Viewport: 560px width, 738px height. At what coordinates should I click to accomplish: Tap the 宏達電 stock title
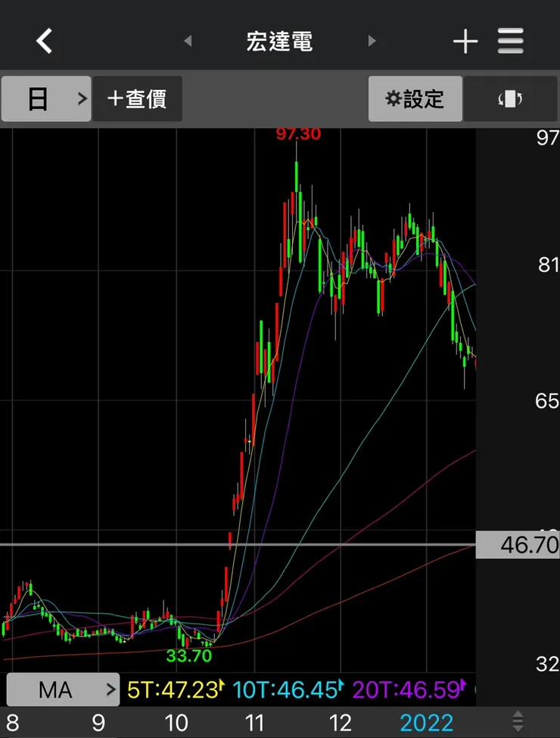[x=279, y=42]
